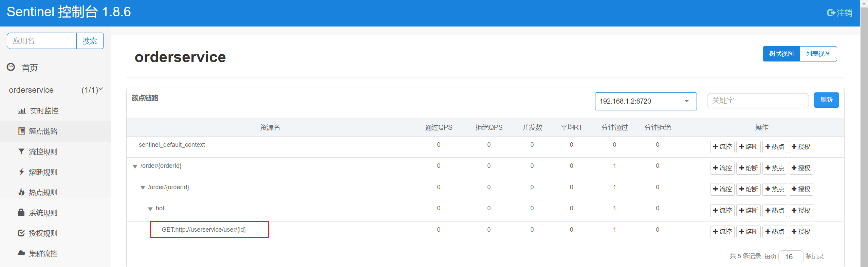Focus the 关键字 keyword field
This screenshot has width=868, height=267.
click(758, 101)
